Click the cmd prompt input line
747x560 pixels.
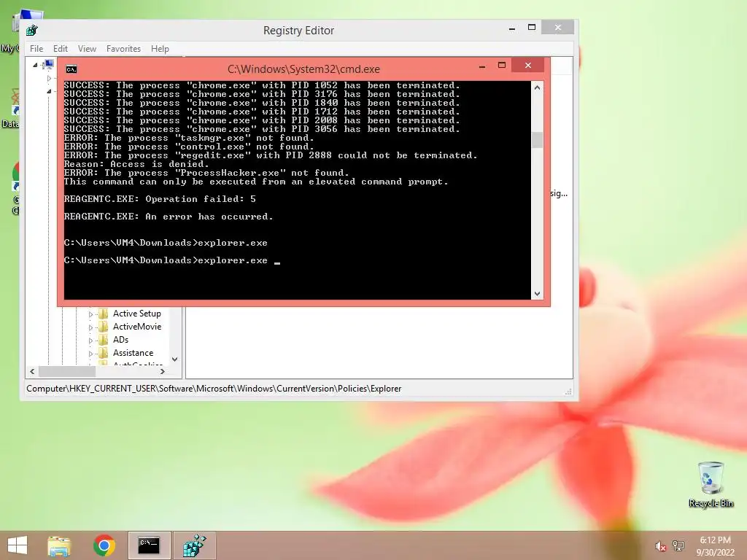coord(172,260)
